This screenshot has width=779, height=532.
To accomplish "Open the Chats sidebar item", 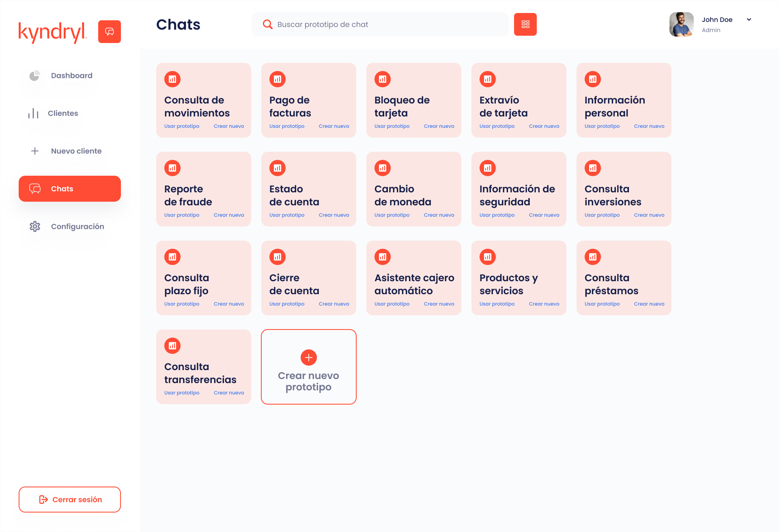I will (70, 189).
